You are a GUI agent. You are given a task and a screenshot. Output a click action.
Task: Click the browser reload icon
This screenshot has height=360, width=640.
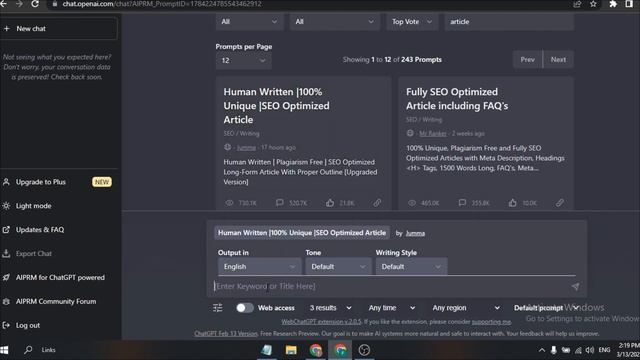(x=35, y=4)
